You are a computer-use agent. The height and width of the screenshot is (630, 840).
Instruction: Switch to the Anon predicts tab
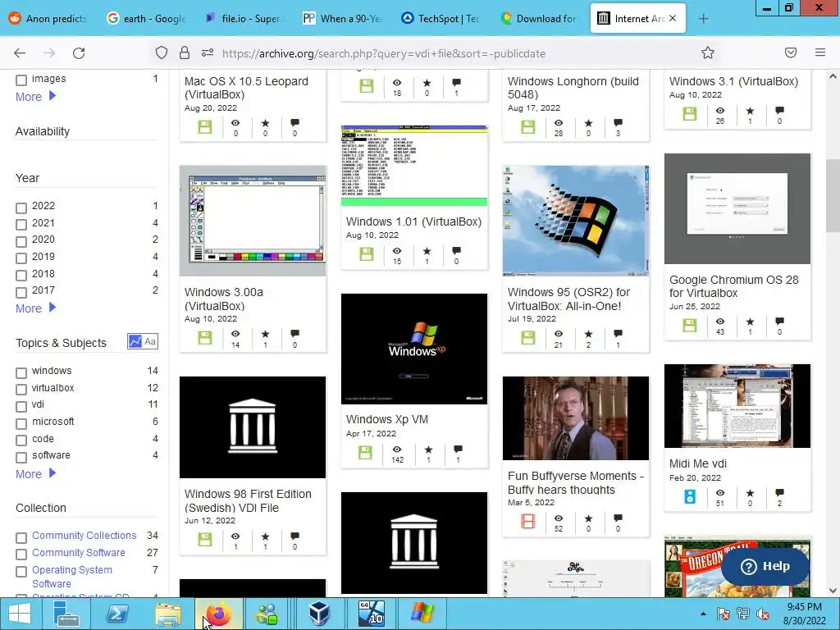click(48, 19)
